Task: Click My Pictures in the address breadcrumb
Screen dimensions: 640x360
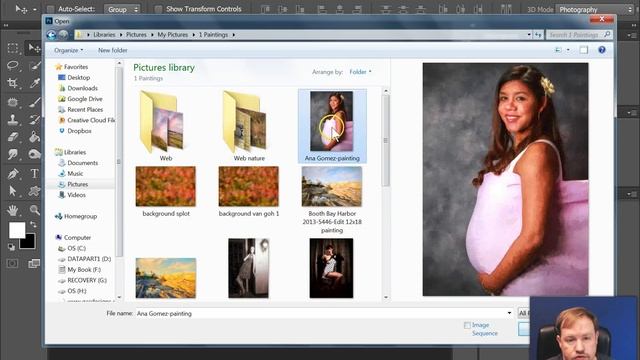Action: tap(173, 35)
